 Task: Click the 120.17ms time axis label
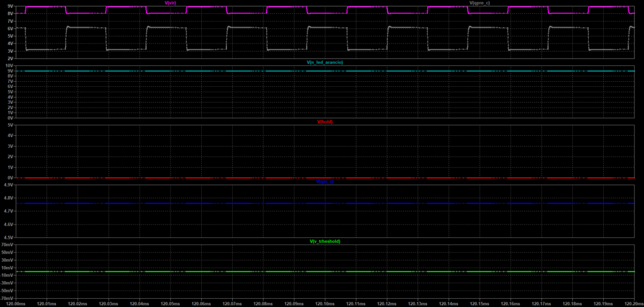[541, 304]
